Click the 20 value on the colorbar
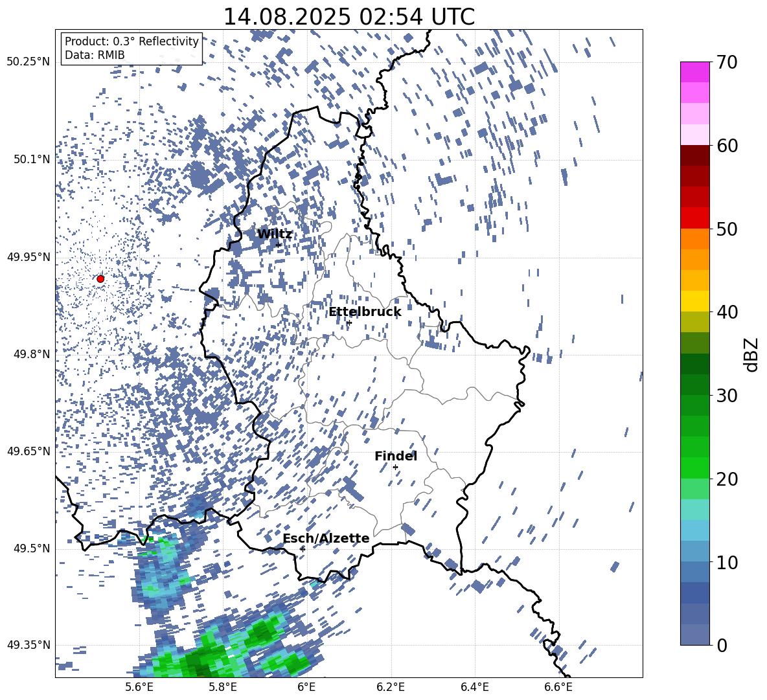The height and width of the screenshot is (700, 767). pyautogui.click(x=726, y=479)
